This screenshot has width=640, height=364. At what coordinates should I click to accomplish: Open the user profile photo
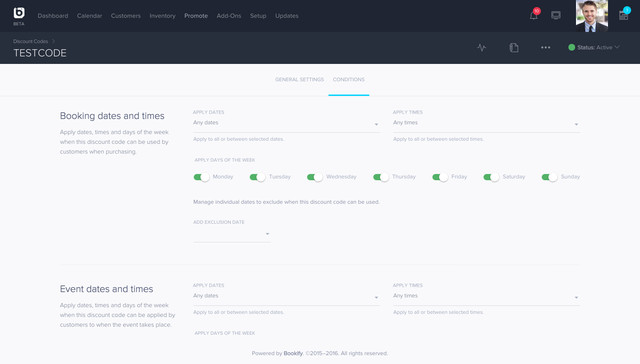[x=591, y=16]
